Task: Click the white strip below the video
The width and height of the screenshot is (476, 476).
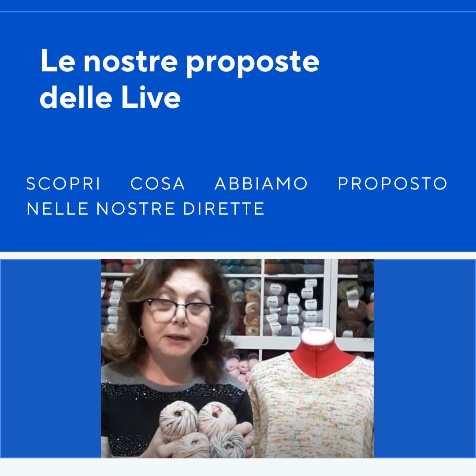Action: click(x=238, y=467)
